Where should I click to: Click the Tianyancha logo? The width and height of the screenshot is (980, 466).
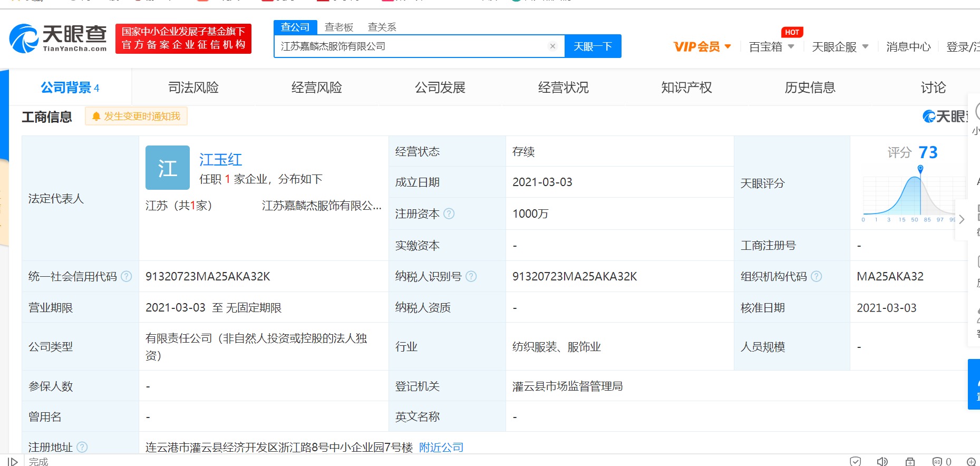pyautogui.click(x=58, y=38)
